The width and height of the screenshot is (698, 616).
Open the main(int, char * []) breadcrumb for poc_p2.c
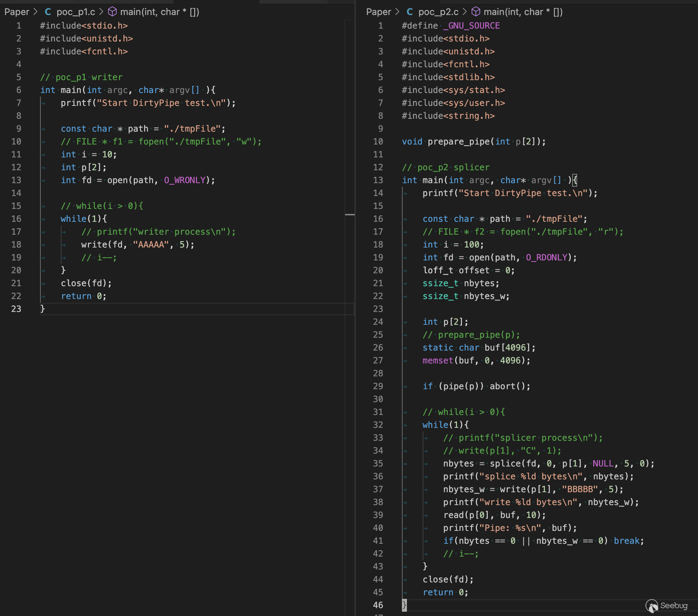523,12
